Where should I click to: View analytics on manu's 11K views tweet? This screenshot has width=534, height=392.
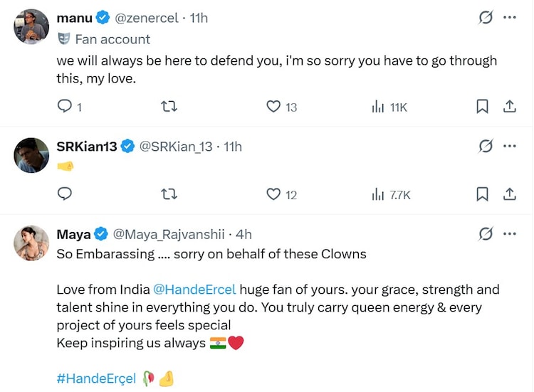(378, 106)
